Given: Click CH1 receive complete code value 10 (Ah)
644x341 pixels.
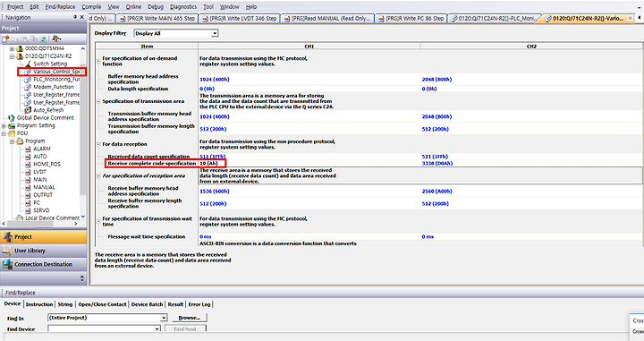Looking at the screenshot, I should [208, 164].
